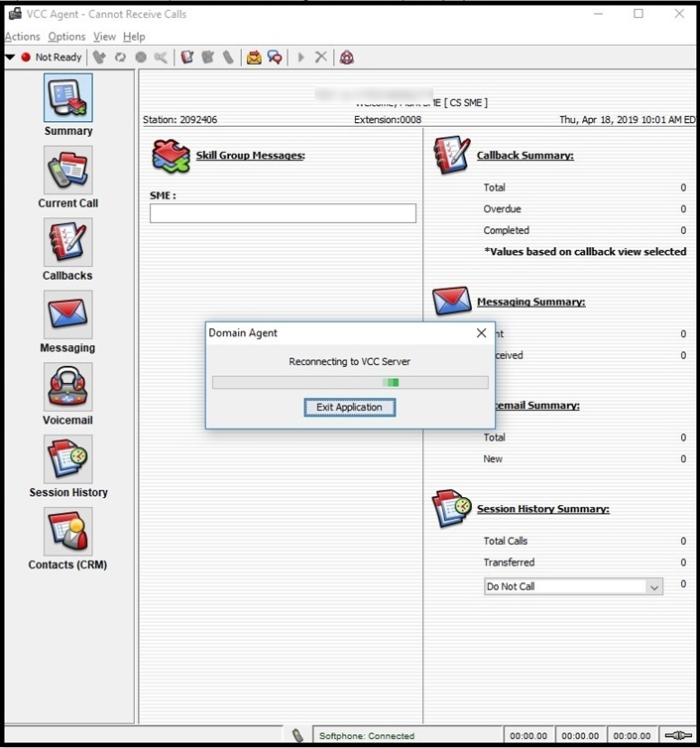
Task: Click the Extension:0008 text
Action: point(388,120)
